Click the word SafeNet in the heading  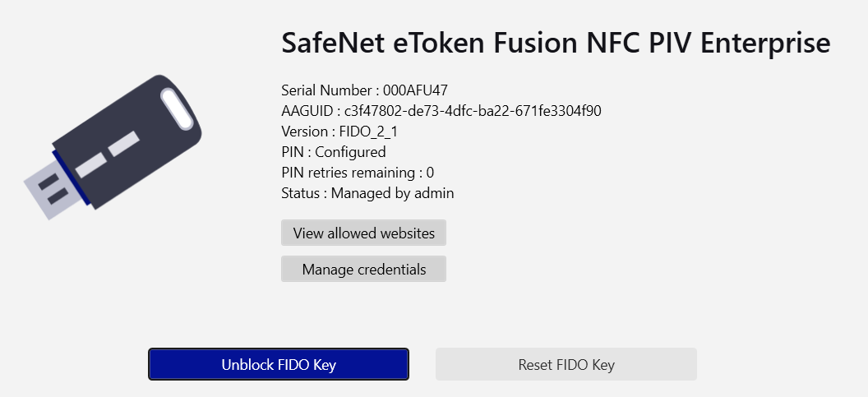332,43
